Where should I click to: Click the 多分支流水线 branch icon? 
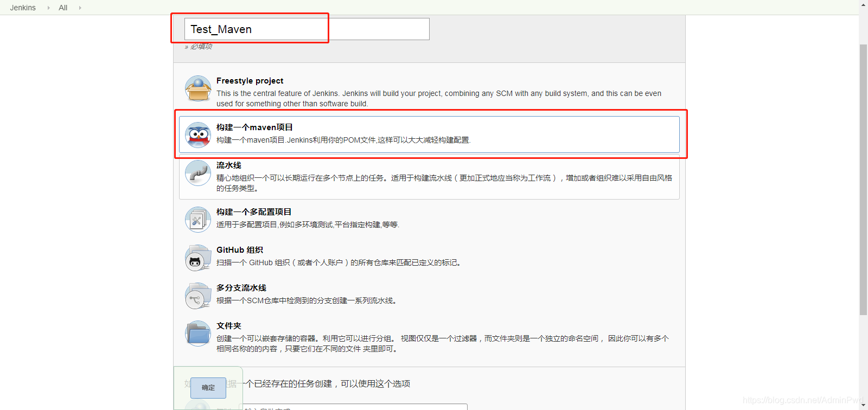click(198, 296)
